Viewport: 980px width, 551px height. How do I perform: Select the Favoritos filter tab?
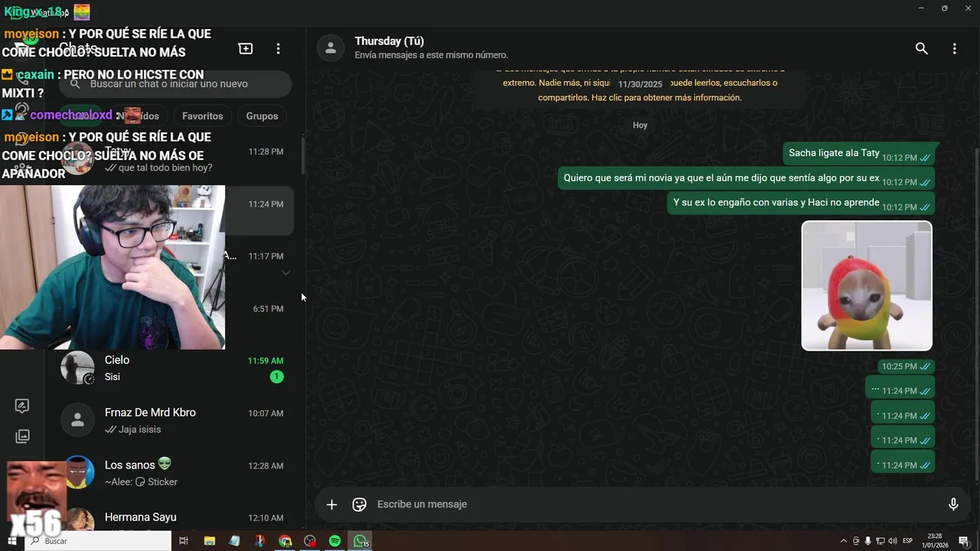(203, 116)
